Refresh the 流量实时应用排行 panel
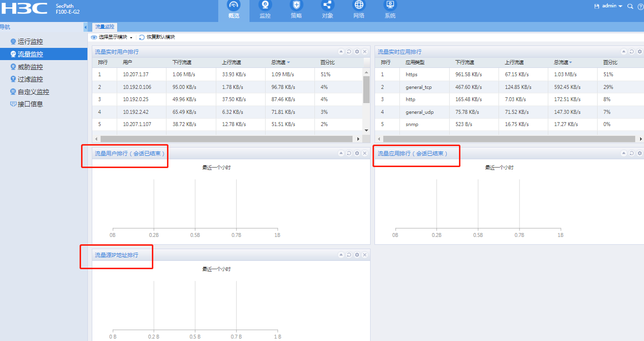Image resolution: width=644 pixels, height=341 pixels. 632,51
